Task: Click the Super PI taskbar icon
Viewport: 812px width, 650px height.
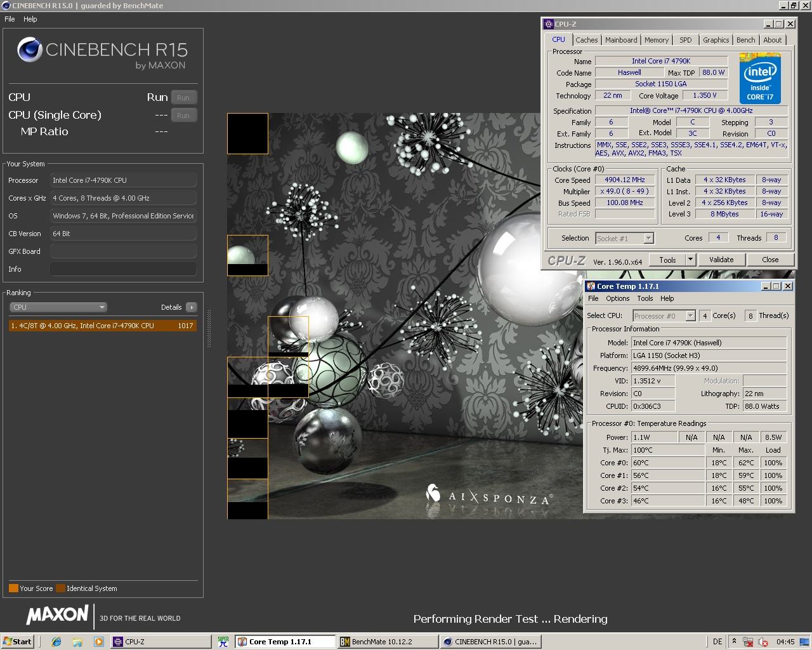Action: pyautogui.click(x=223, y=642)
